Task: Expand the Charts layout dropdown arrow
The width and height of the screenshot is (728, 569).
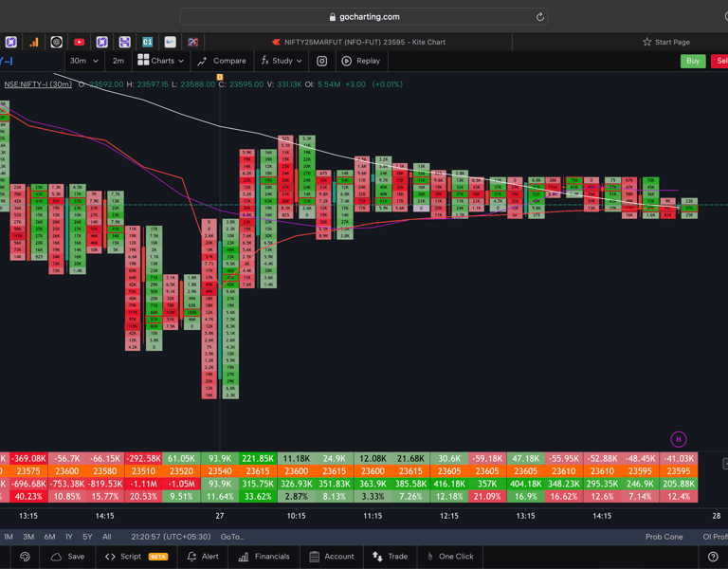Action: point(181,61)
